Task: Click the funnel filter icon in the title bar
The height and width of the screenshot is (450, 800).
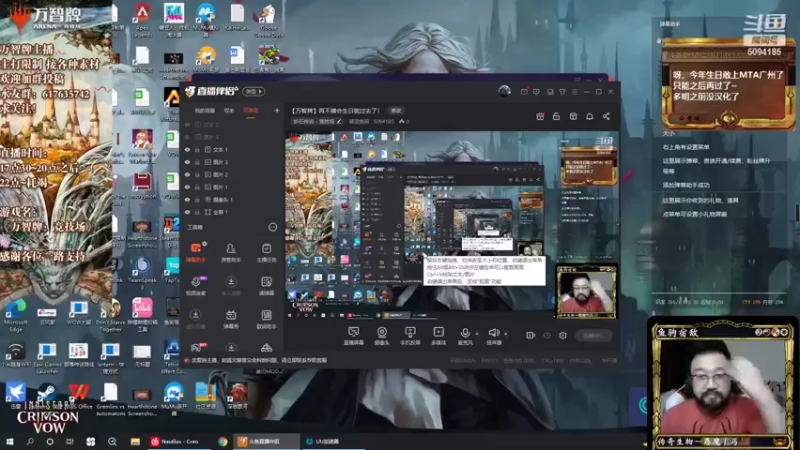Action: (x=562, y=92)
